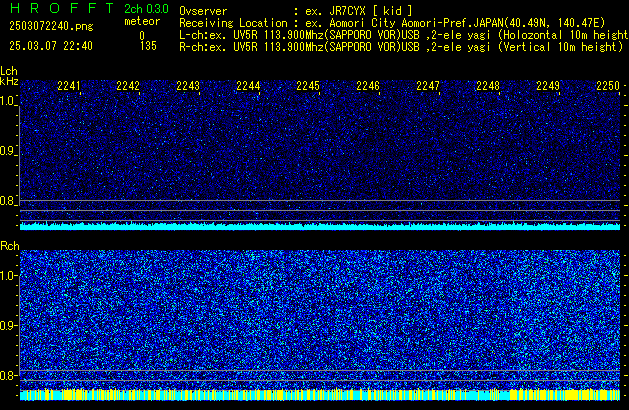
Task: Click the Ovserver line with JR7CYX
Action: pyautogui.click(x=296, y=11)
